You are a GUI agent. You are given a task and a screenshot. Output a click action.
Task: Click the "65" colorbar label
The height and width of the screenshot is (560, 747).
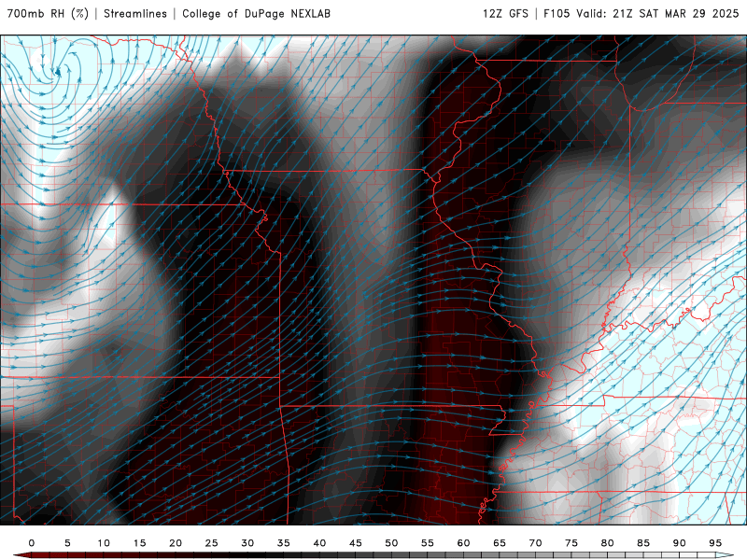(500, 543)
